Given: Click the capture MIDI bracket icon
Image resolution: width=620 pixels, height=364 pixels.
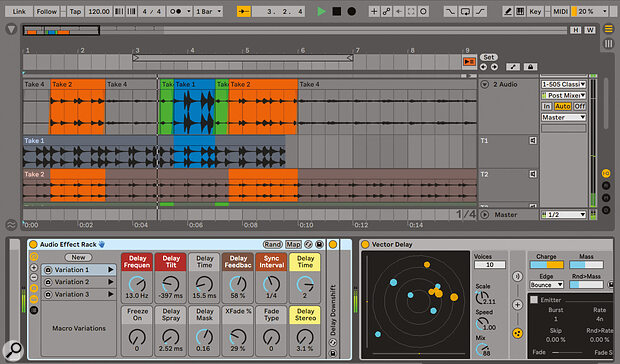Looking at the screenshot, I should [411, 11].
